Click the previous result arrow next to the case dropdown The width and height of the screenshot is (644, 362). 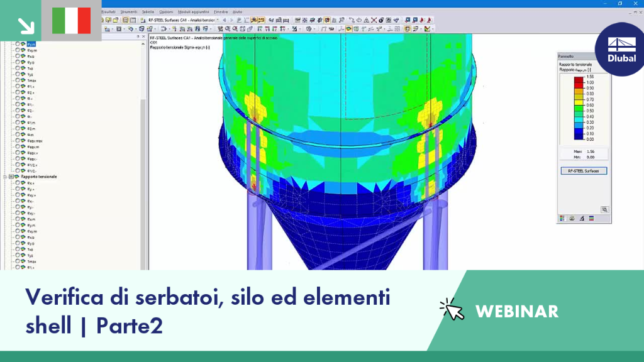pyautogui.click(x=225, y=20)
